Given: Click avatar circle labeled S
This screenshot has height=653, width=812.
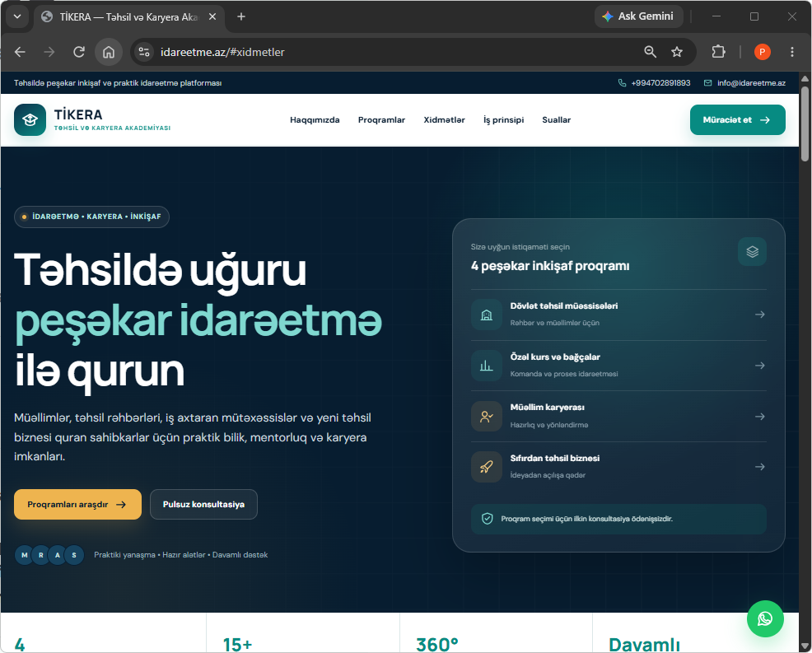Looking at the screenshot, I should 74,555.
